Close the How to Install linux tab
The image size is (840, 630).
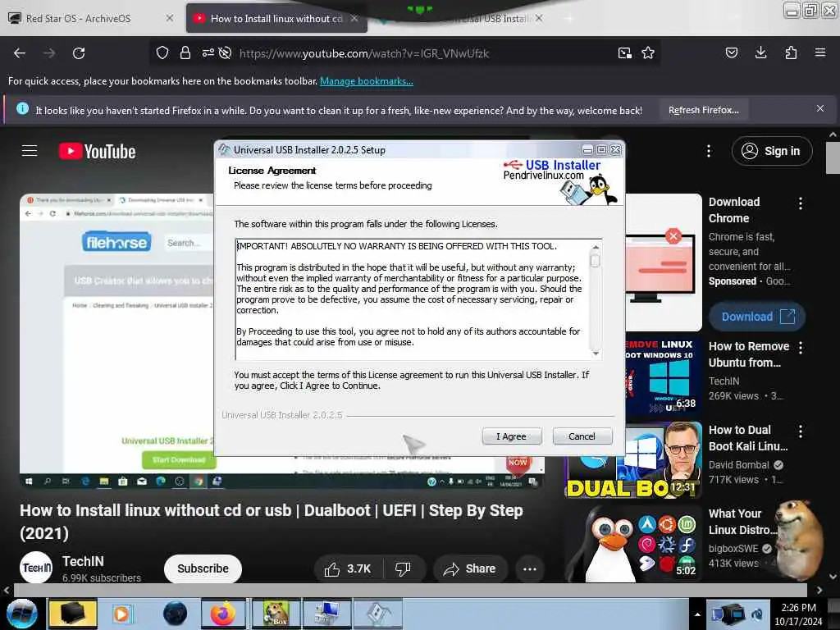(x=354, y=19)
